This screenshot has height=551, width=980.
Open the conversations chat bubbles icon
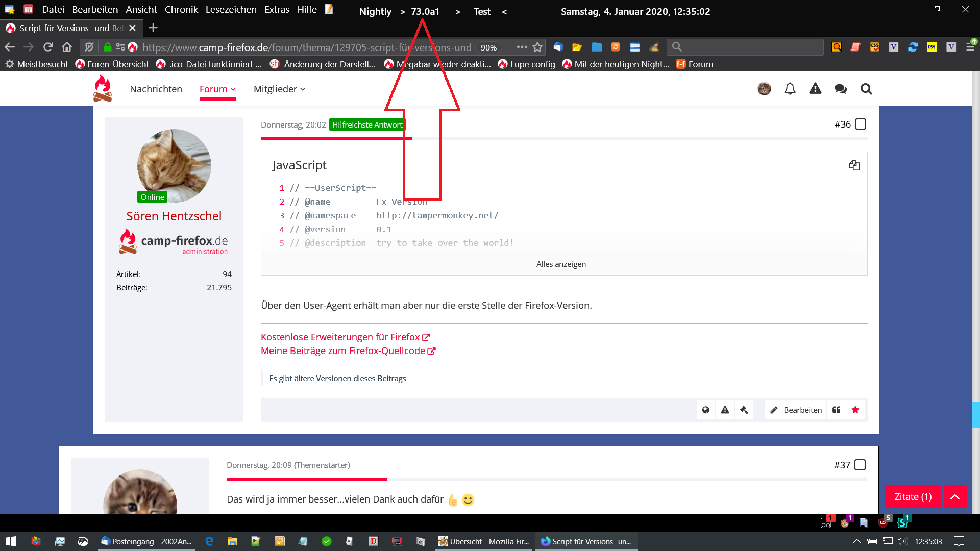tap(841, 89)
